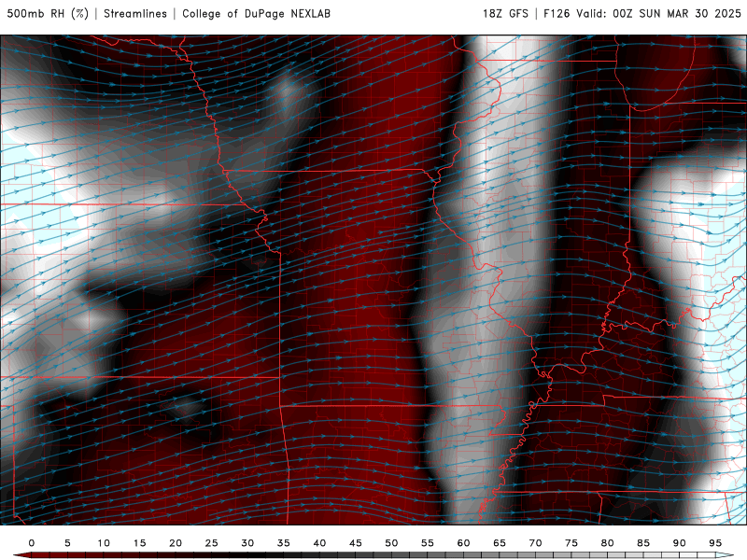Viewport: 747px width, 560px height.
Task: Click the 85 label on the color scale
Action: click(x=643, y=543)
